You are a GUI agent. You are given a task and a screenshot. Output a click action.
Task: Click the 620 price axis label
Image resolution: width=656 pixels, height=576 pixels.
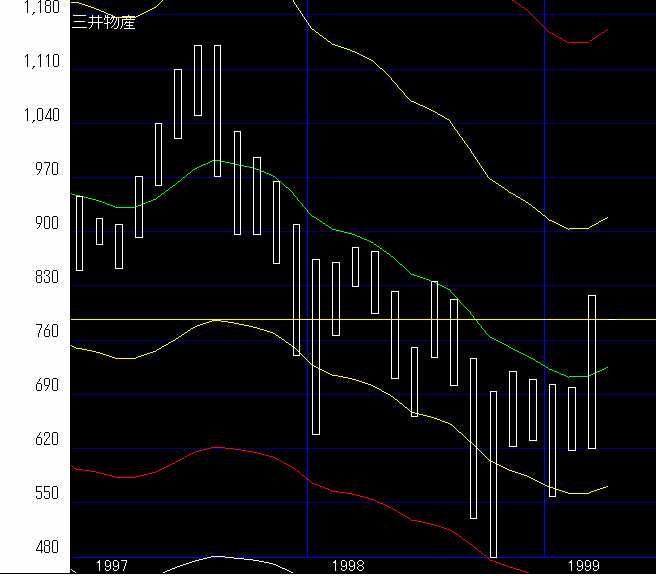coord(46,440)
